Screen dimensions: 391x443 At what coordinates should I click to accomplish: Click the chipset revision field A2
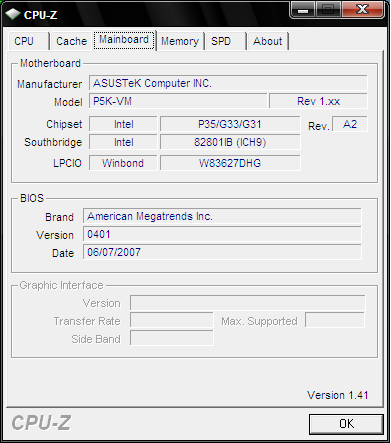pyautogui.click(x=350, y=124)
